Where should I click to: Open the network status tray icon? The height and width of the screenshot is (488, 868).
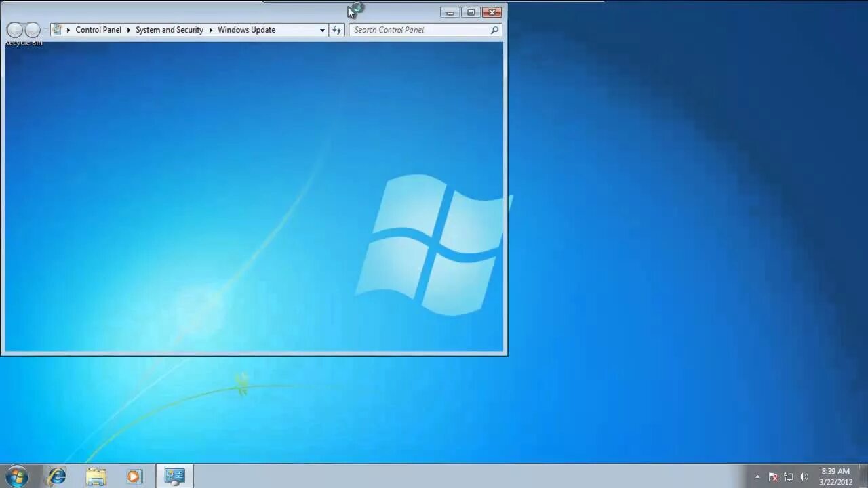click(x=789, y=476)
